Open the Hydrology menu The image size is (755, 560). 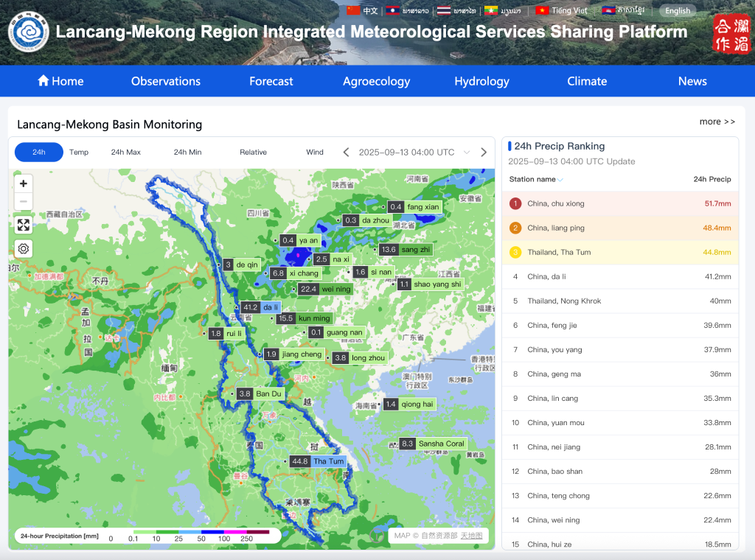click(x=481, y=81)
